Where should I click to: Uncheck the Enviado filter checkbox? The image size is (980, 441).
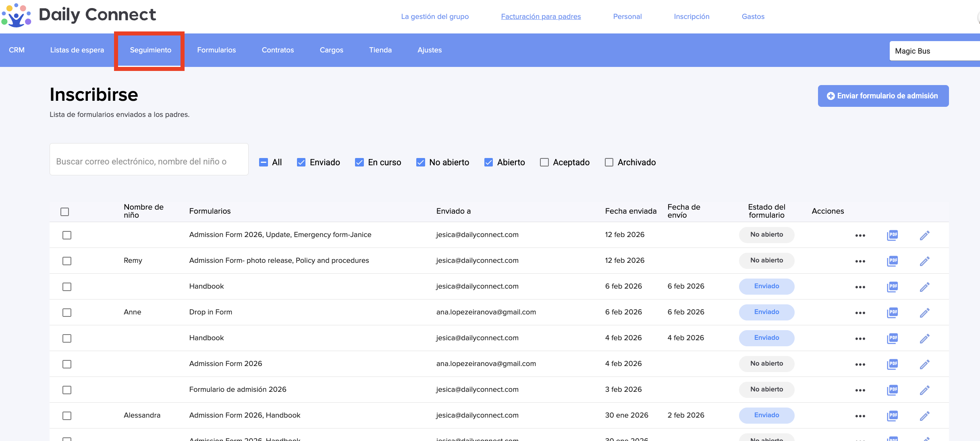tap(301, 162)
